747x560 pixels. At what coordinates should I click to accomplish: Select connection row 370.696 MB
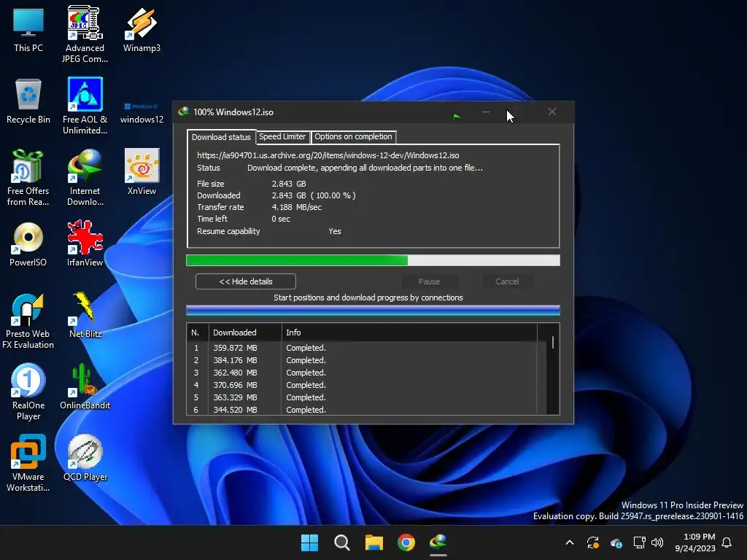(x=362, y=385)
